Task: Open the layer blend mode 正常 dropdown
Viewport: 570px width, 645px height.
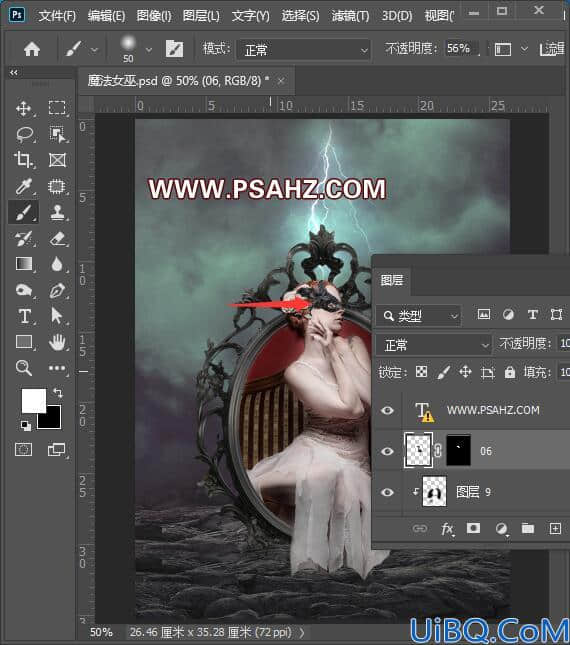Action: click(x=433, y=345)
